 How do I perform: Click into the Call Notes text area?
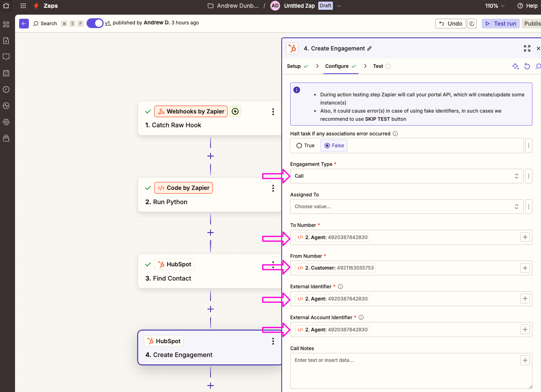[411, 371]
